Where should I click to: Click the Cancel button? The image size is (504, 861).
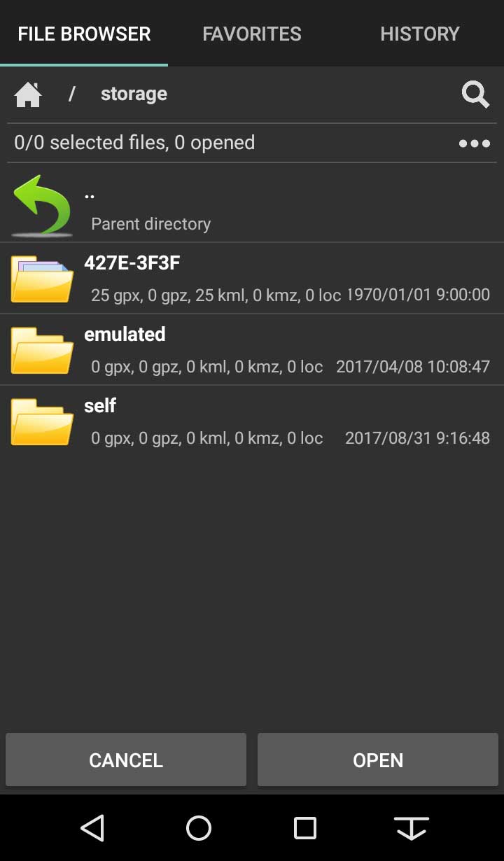point(126,760)
